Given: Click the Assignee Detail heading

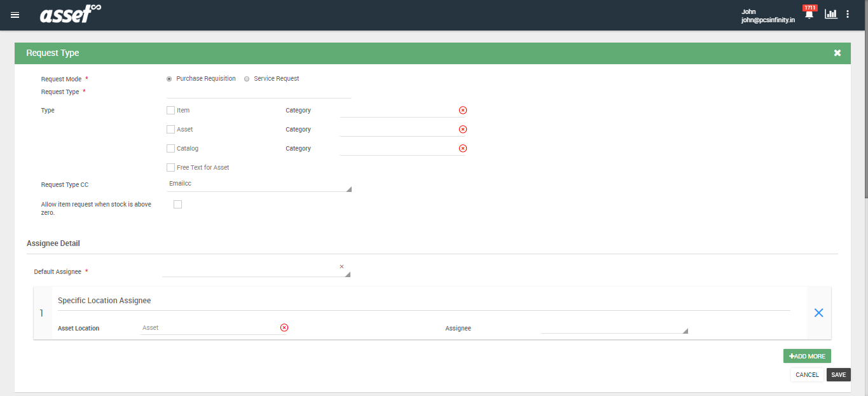Looking at the screenshot, I should 53,243.
